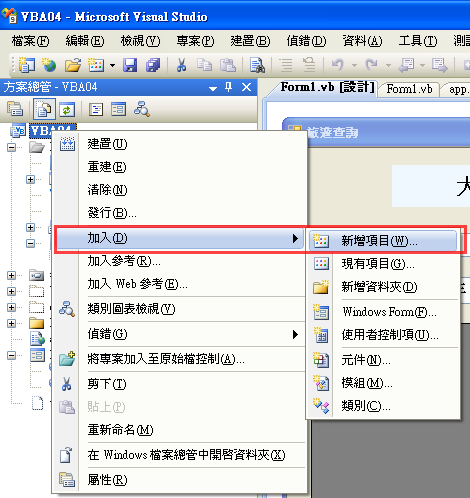Screen dimensions: 470x498
Task: Open the 檔案(F) menu
Action: pyautogui.click(x=30, y=41)
